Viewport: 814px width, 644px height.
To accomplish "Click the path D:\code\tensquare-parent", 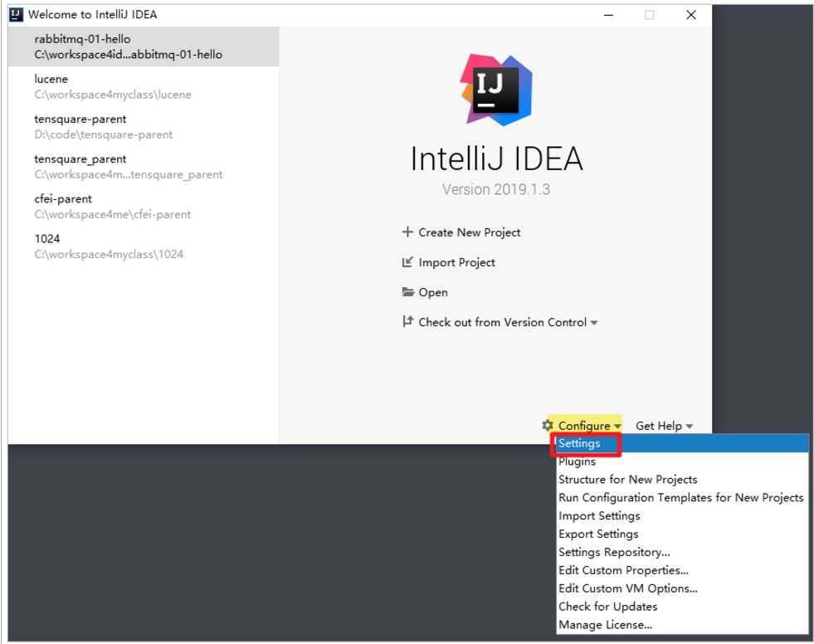I will coord(104,134).
